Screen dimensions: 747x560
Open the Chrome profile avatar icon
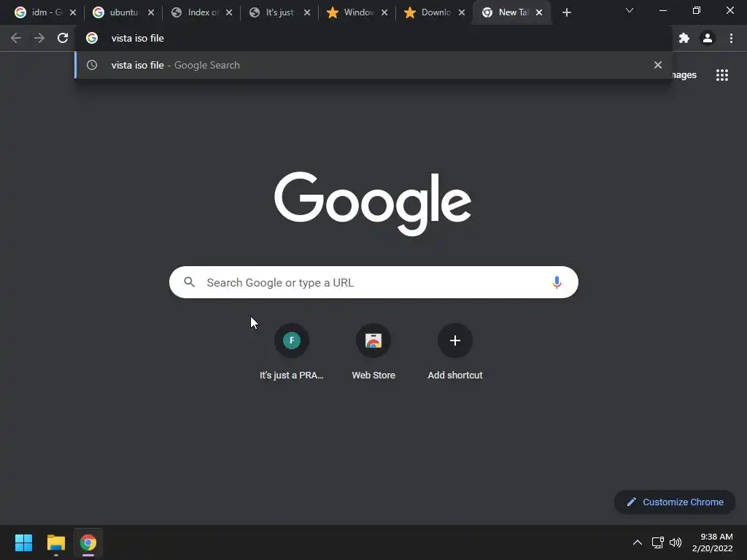[708, 38]
